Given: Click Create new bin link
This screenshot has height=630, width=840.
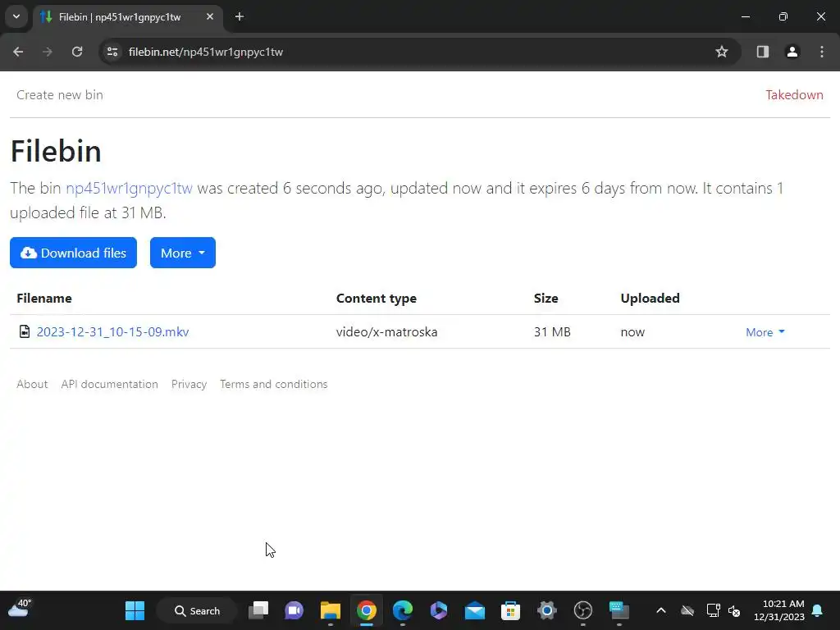Looking at the screenshot, I should coord(60,95).
